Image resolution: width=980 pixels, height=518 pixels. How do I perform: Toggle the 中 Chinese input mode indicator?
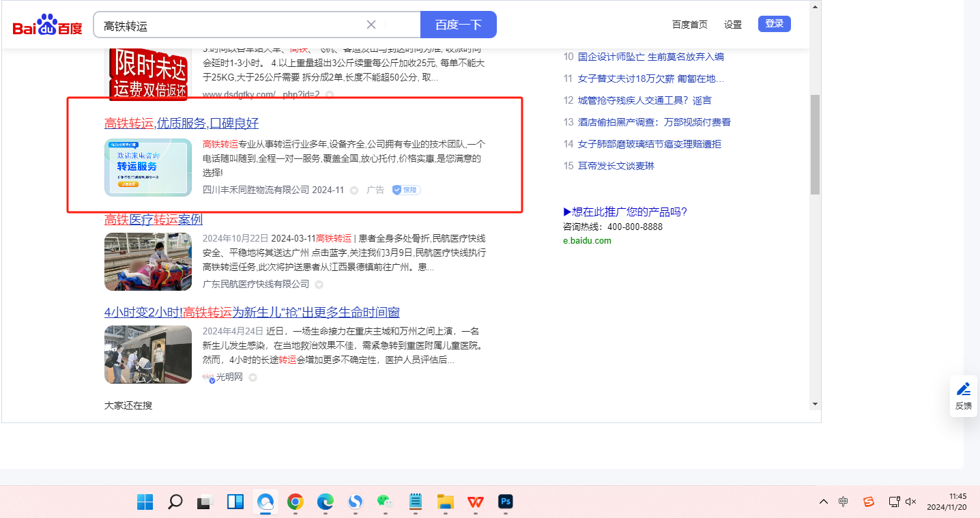click(844, 502)
